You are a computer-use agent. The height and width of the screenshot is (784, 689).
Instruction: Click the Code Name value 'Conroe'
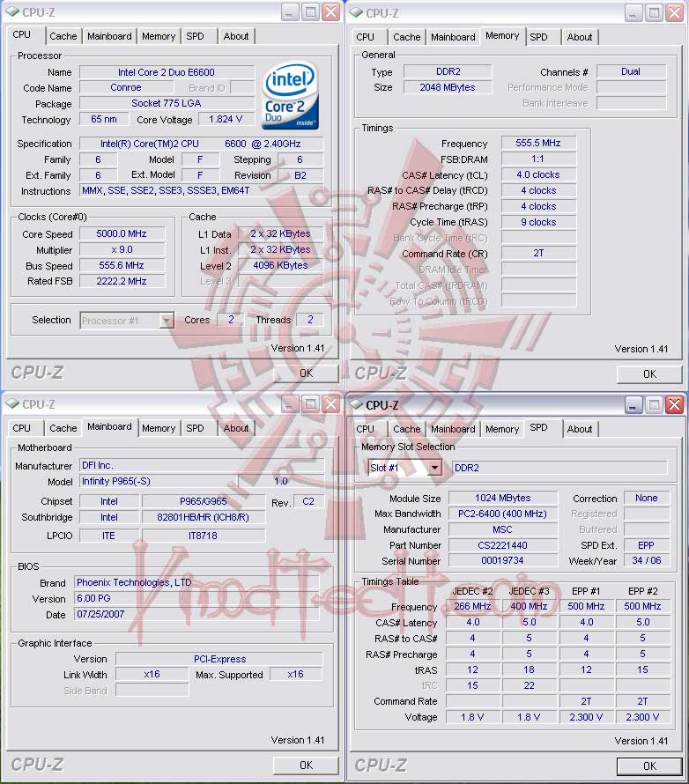coord(126,87)
